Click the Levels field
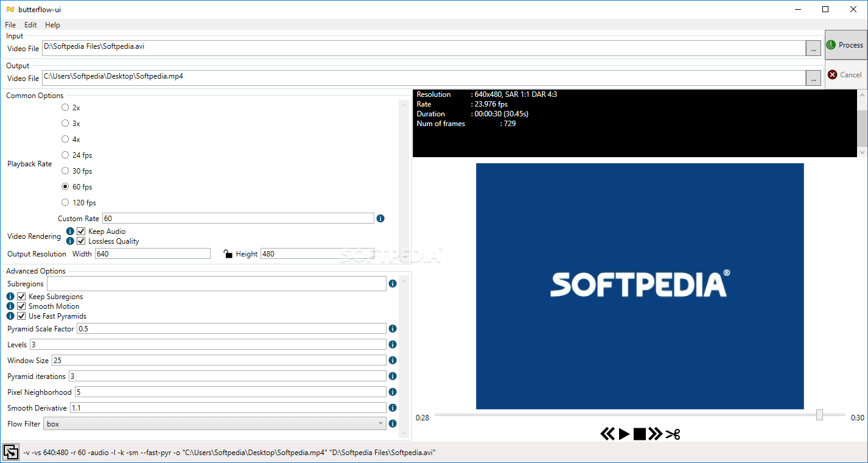 click(x=208, y=345)
